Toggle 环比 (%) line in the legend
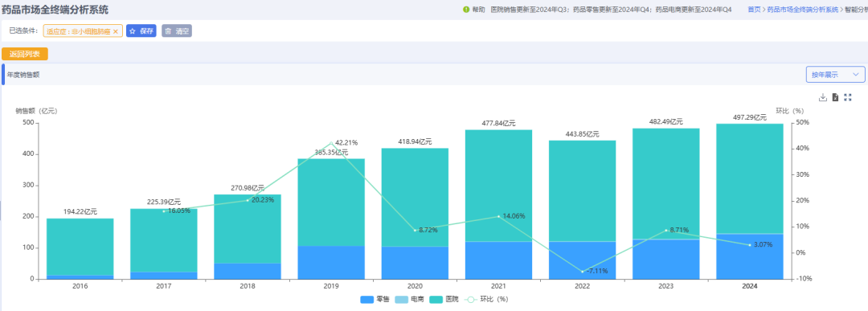Image resolution: width=868 pixels, height=311 pixels. click(x=485, y=300)
